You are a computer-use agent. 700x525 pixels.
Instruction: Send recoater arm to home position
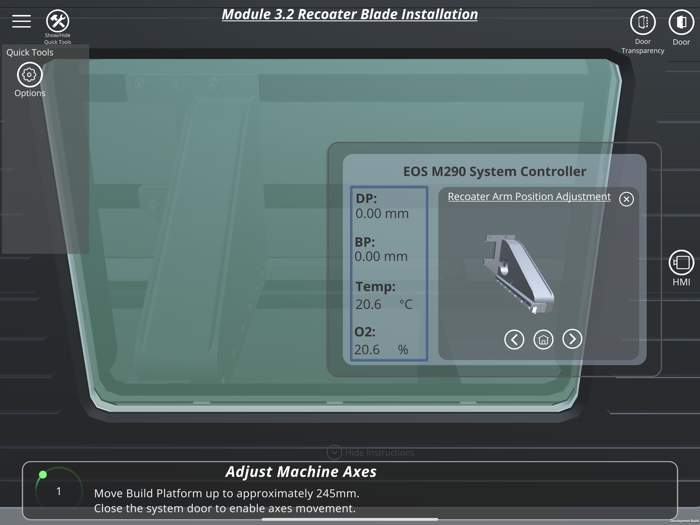tap(543, 339)
